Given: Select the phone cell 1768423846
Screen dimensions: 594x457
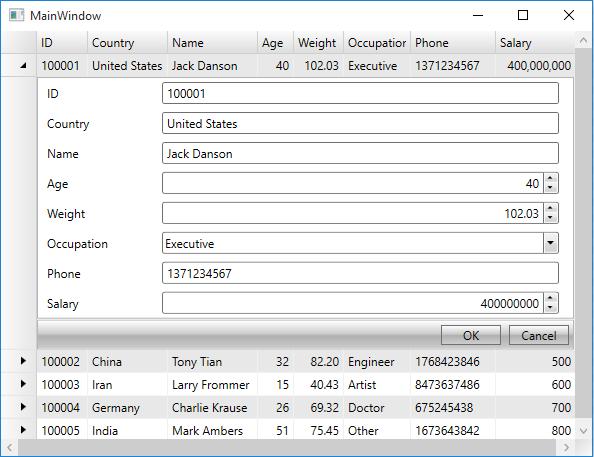Looking at the screenshot, I should point(453,362).
